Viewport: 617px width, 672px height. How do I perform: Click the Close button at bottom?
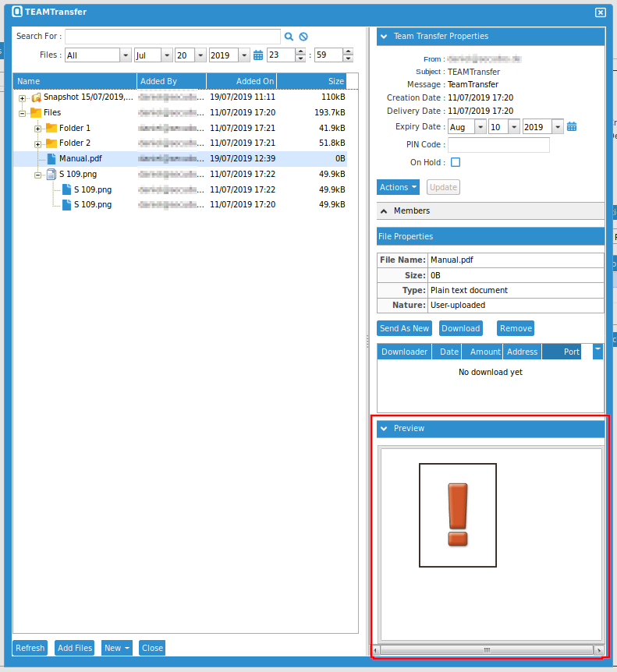152,648
